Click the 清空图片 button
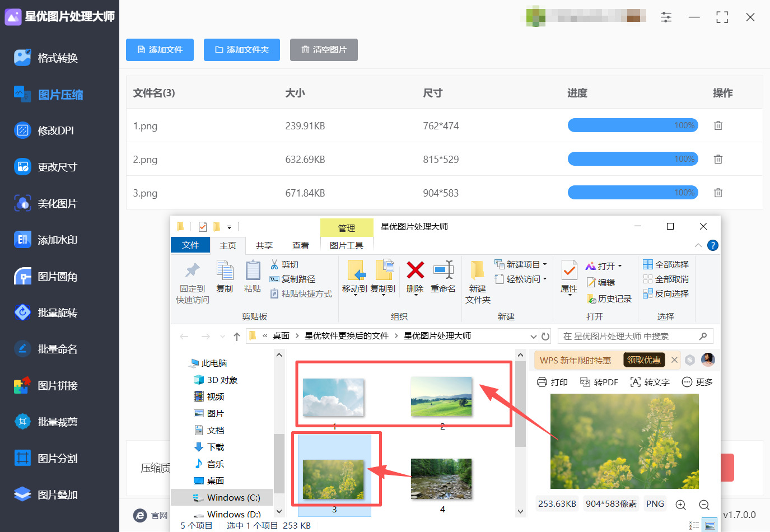This screenshot has width=770, height=532. [324, 50]
